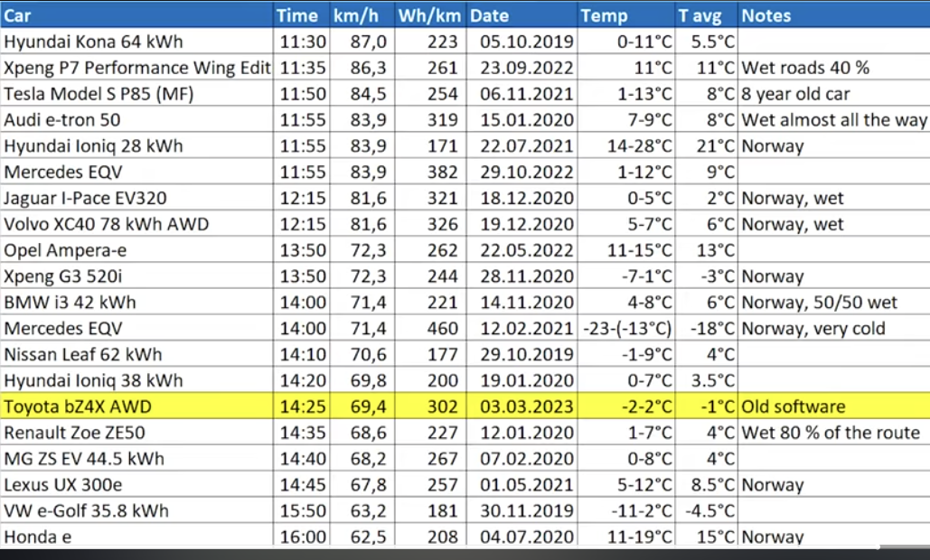Select the 'Tesla Model S P85 (MF)' cell
Image resolution: width=930 pixels, height=560 pixels.
[x=137, y=94]
